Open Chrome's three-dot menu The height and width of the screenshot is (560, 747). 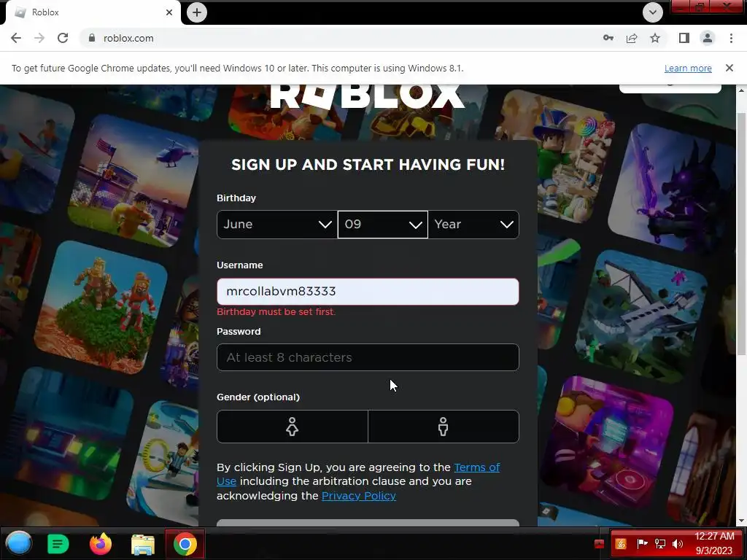click(x=731, y=38)
